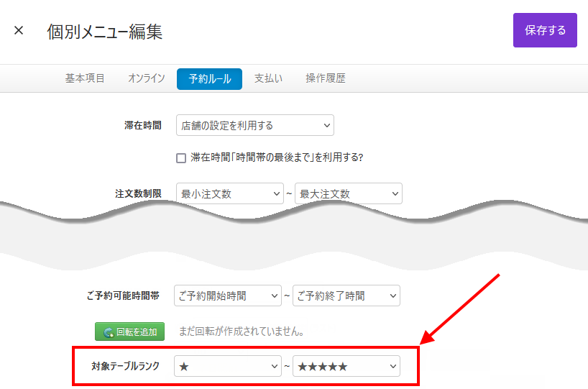
Task: View the 操作履歴 tab
Action: [325, 78]
